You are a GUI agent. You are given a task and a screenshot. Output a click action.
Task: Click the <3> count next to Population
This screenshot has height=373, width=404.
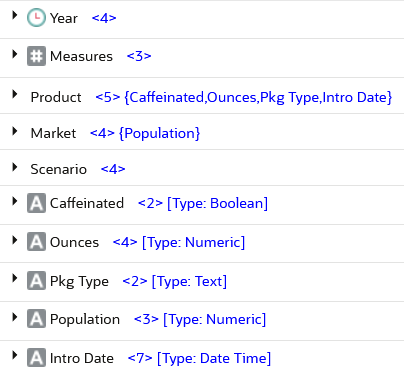[x=146, y=319]
